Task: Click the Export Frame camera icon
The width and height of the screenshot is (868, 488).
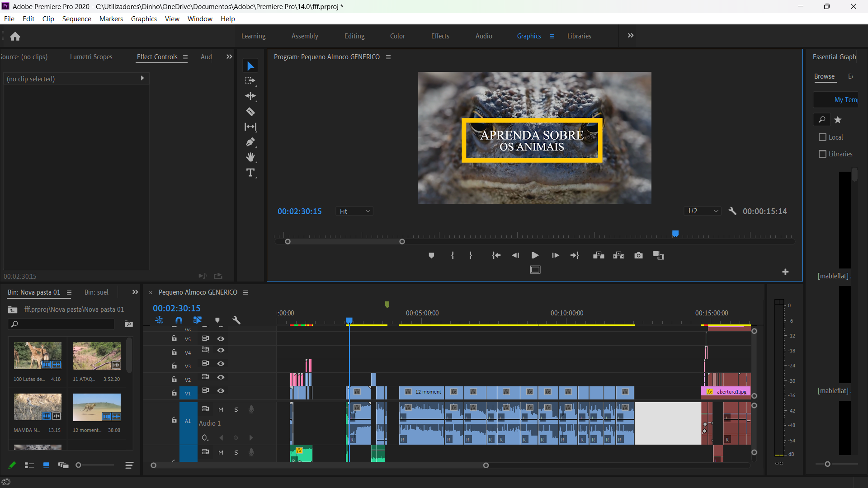Action: pos(638,256)
